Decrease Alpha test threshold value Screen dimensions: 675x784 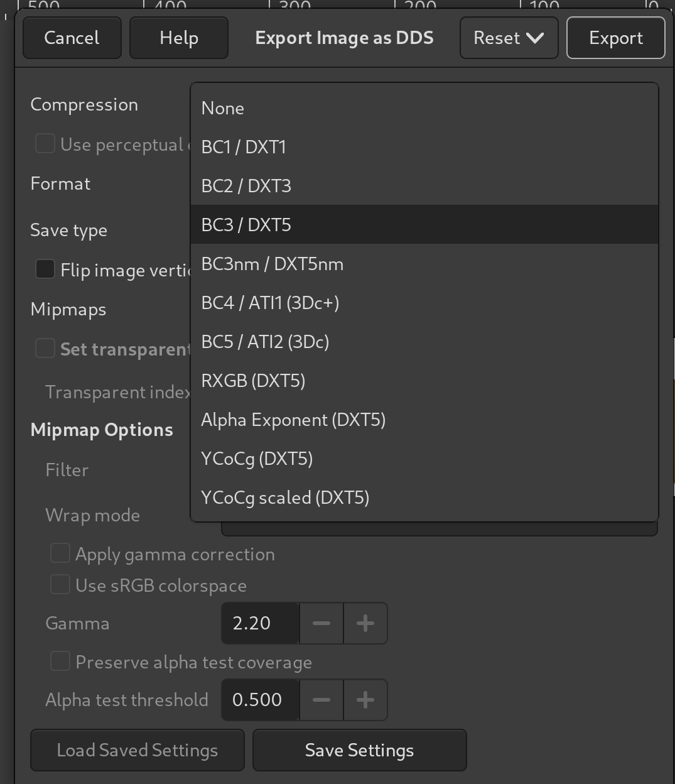point(321,700)
